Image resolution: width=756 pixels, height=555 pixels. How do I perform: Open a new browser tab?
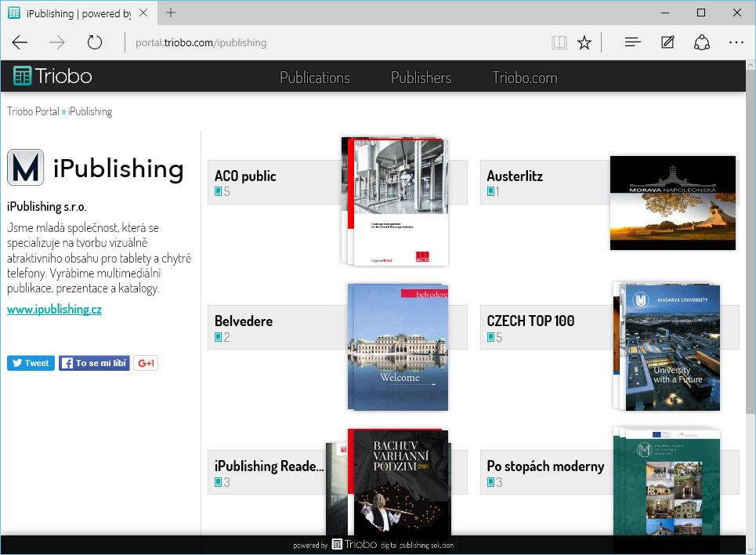[171, 13]
